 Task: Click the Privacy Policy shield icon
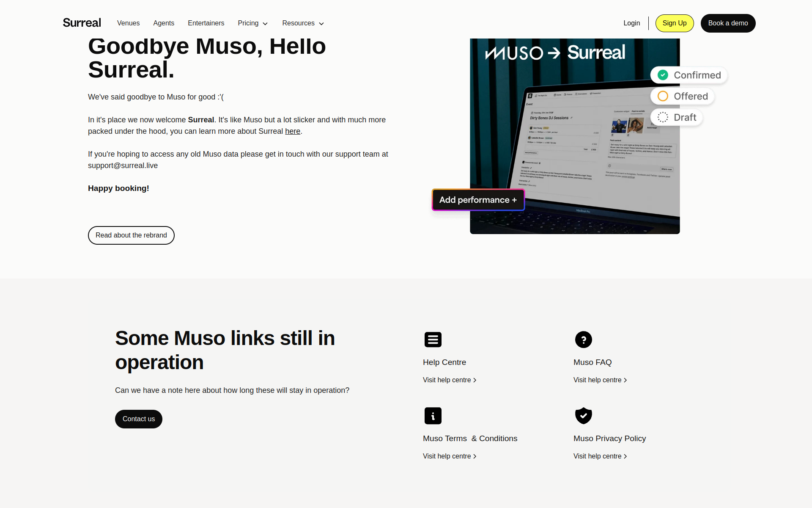tap(584, 416)
